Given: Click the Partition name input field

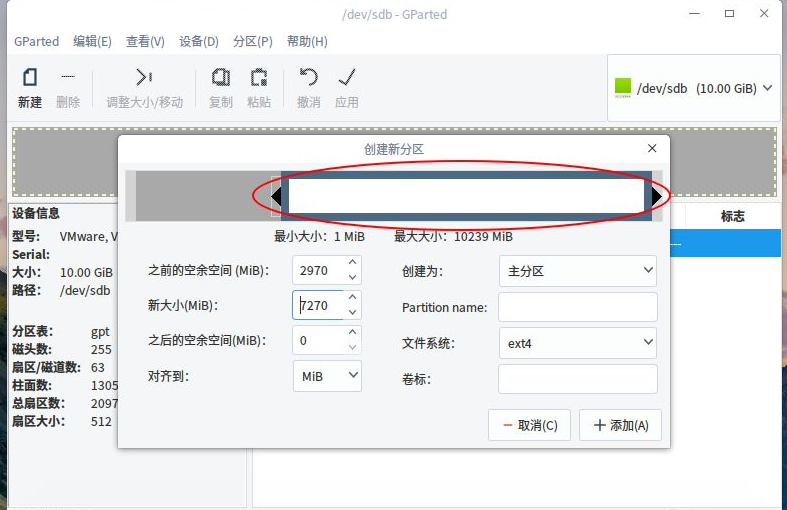Looking at the screenshot, I should (577, 307).
